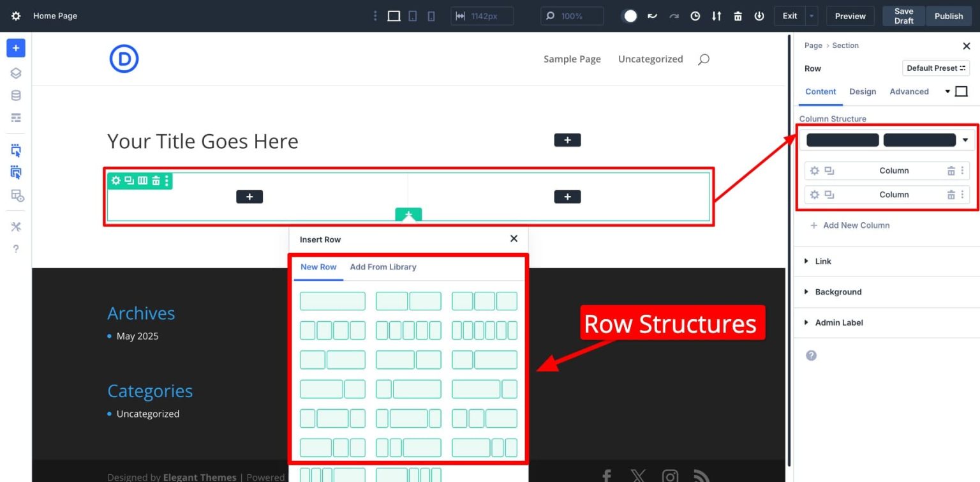This screenshot has width=980, height=482.
Task: Click the Publish button
Action: coord(949,16)
